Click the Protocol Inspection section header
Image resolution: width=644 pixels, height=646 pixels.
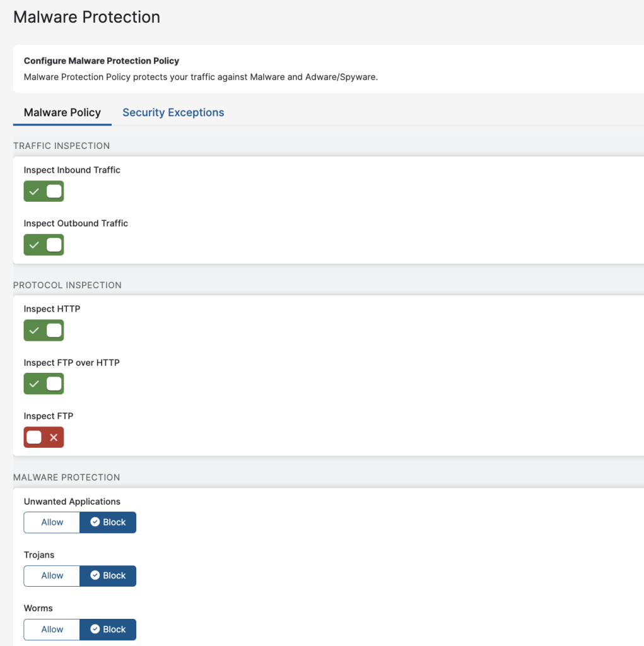point(67,285)
